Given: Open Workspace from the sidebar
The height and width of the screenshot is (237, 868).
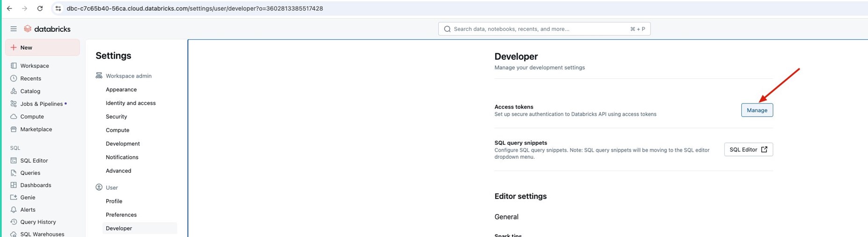Looking at the screenshot, I should pyautogui.click(x=34, y=66).
